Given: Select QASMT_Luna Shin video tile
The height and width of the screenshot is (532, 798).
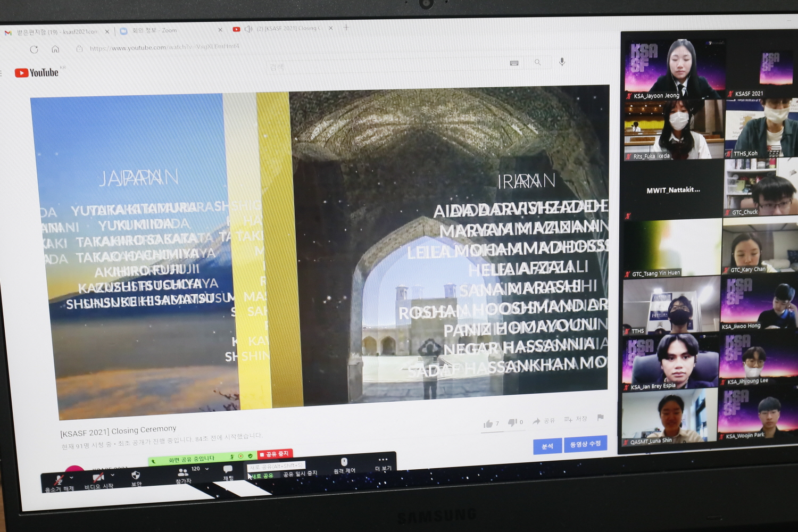Looking at the screenshot, I should (x=669, y=418).
